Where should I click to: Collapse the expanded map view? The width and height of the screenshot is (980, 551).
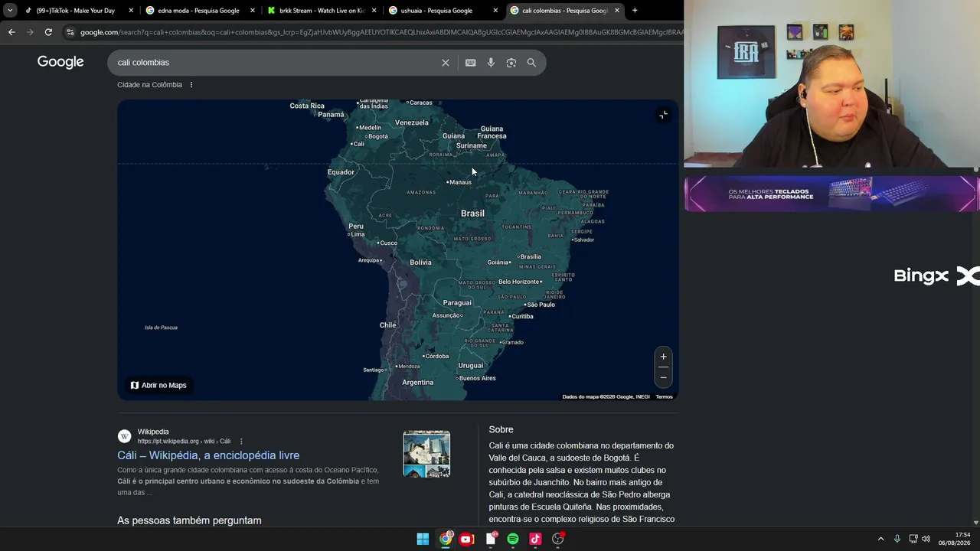(663, 115)
